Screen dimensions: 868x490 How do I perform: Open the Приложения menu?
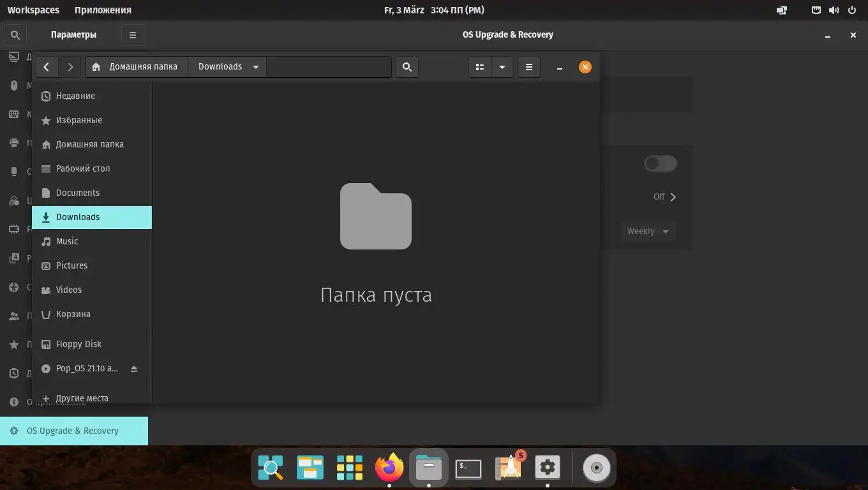click(103, 10)
